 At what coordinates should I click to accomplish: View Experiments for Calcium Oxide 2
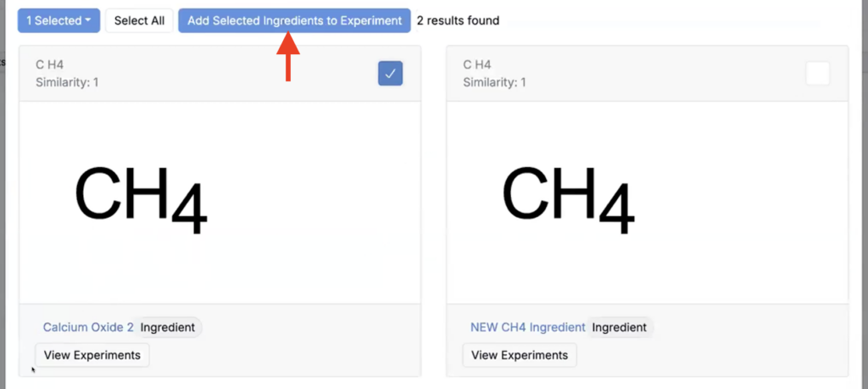click(x=92, y=355)
